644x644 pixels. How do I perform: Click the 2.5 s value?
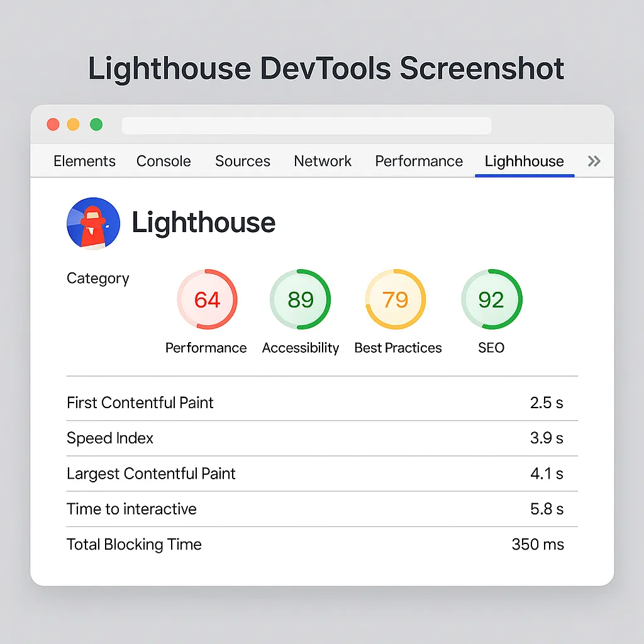tap(547, 402)
